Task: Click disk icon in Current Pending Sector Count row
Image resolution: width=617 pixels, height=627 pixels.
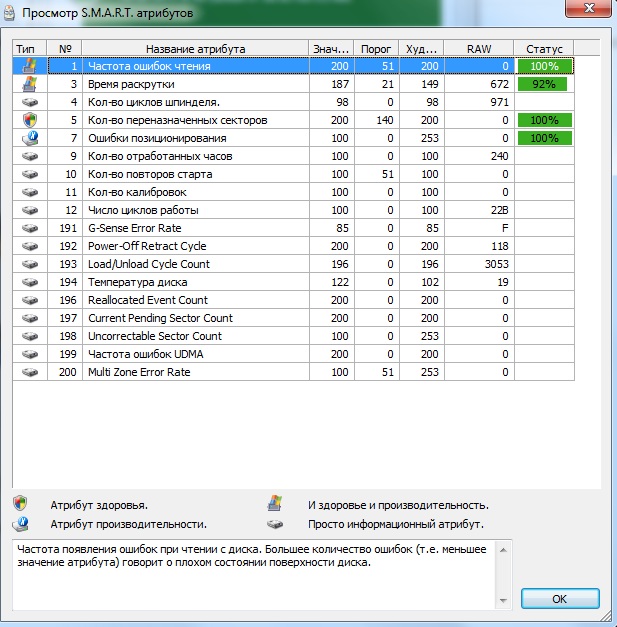Action: point(30,318)
